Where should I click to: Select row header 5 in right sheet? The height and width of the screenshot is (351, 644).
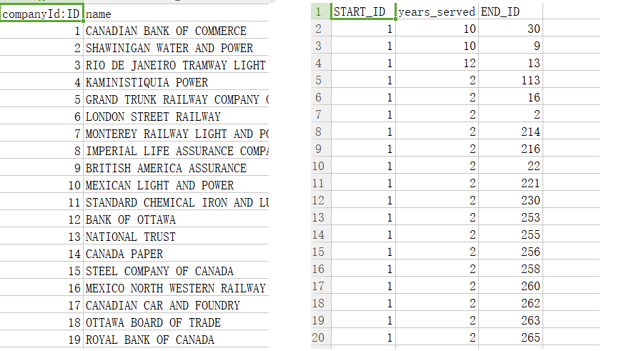321,80
